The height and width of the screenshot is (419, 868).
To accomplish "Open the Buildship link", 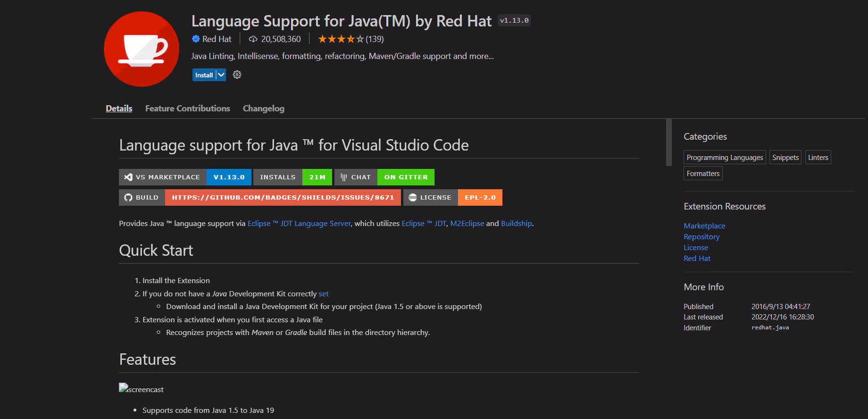I will pos(516,224).
